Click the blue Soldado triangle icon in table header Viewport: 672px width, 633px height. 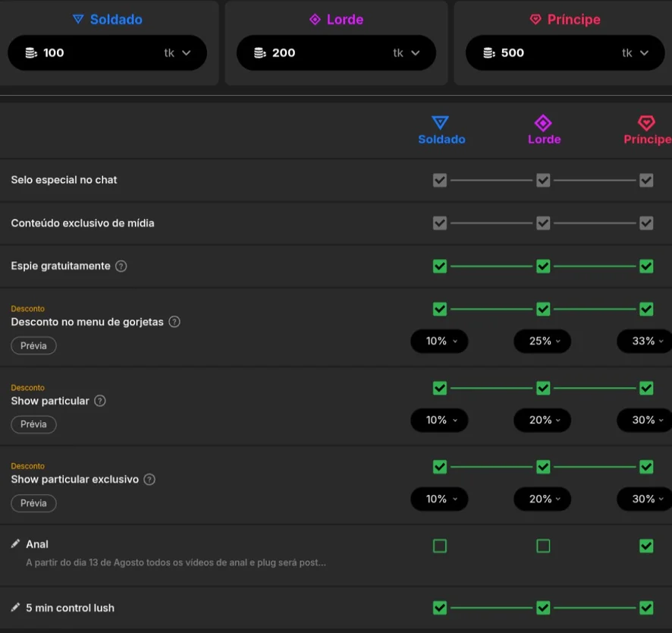coord(440,123)
